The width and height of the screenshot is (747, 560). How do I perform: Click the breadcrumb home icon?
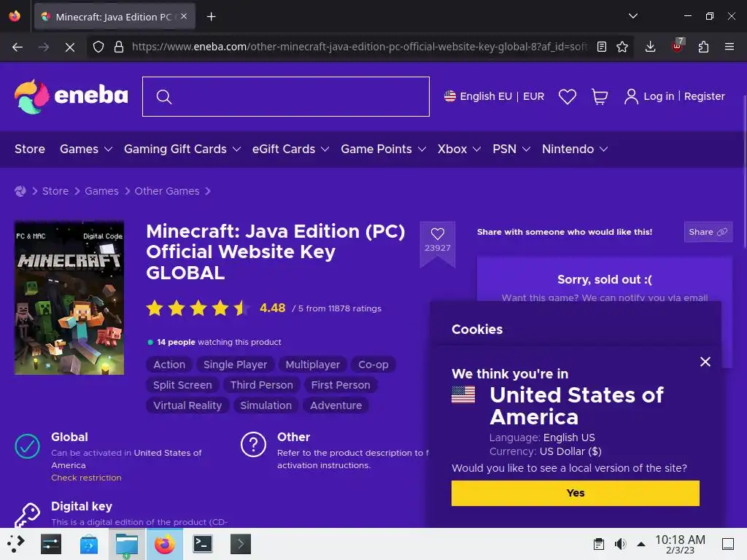(20, 191)
